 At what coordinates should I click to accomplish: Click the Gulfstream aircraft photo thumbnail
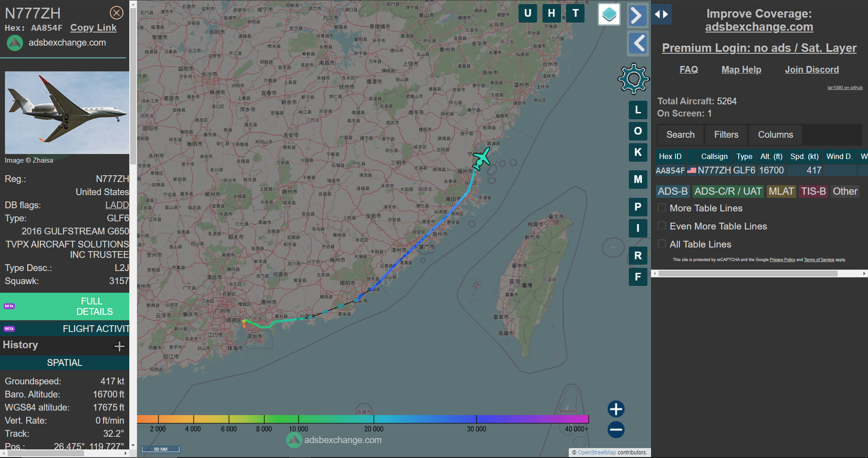pos(67,112)
